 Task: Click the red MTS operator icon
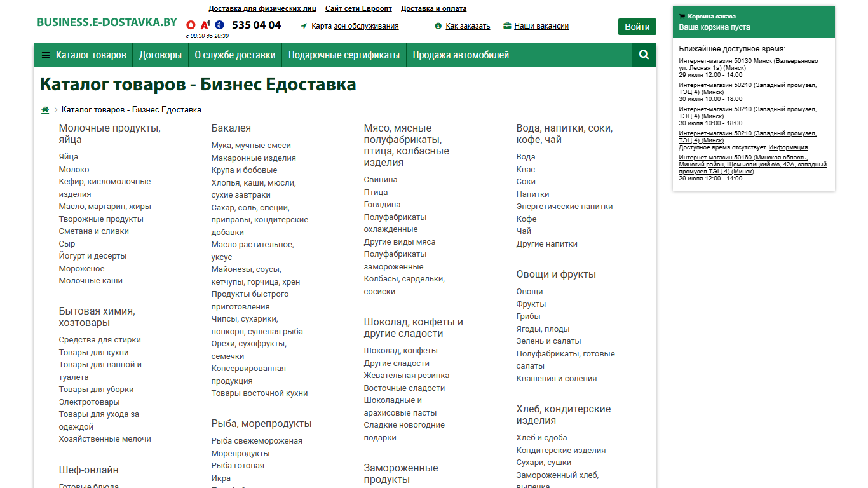point(191,25)
